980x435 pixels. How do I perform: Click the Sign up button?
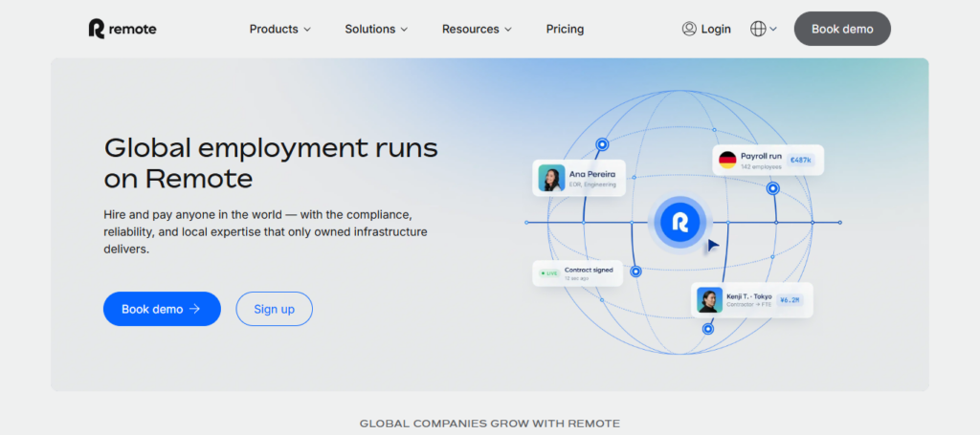pyautogui.click(x=274, y=309)
